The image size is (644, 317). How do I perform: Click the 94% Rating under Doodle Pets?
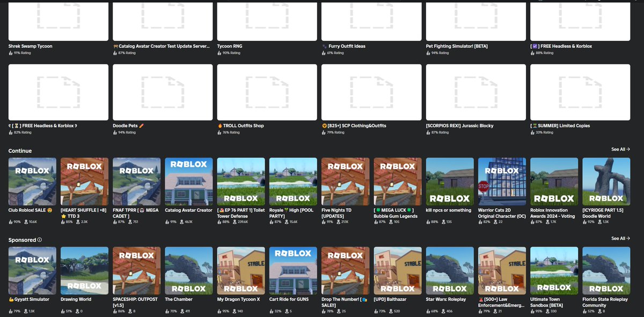127,132
